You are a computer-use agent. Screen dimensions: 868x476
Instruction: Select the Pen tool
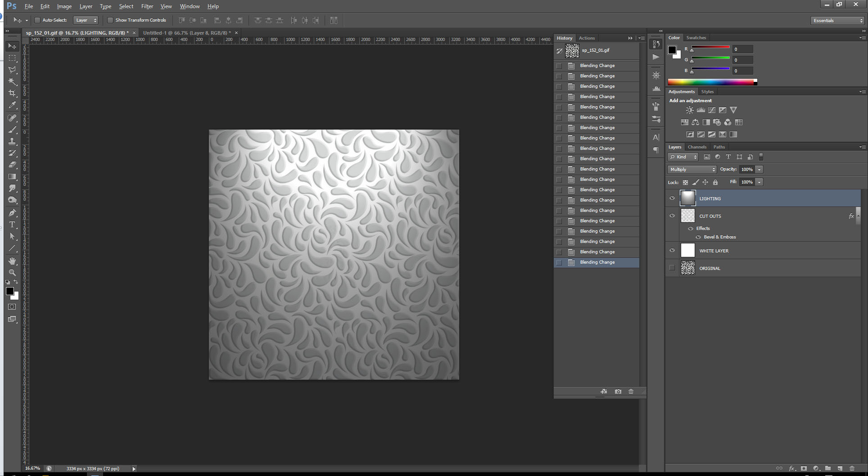12,213
